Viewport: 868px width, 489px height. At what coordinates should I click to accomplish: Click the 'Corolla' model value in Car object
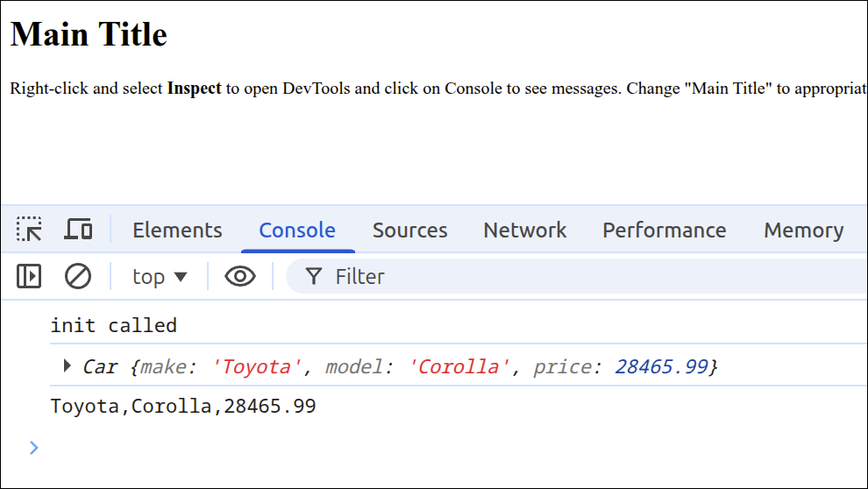(x=459, y=366)
